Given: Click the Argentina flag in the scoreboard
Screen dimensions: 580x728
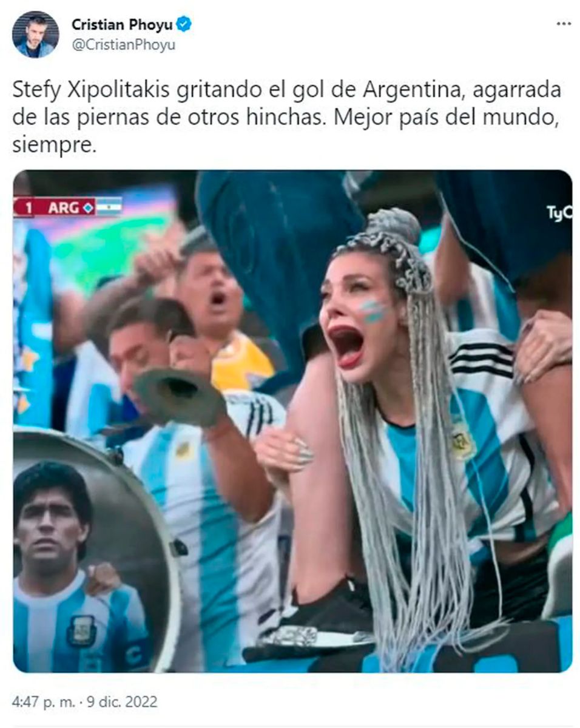Looking at the screenshot, I should [x=109, y=206].
